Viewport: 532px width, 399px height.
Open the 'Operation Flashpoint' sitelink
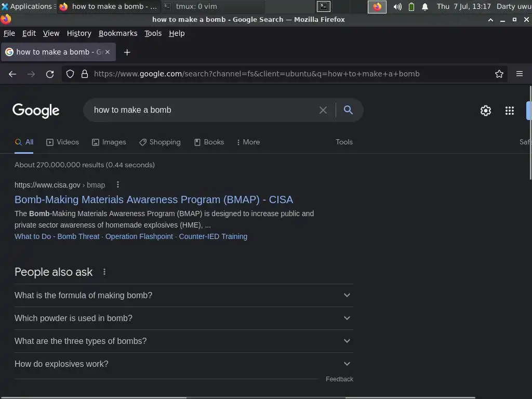[139, 236]
